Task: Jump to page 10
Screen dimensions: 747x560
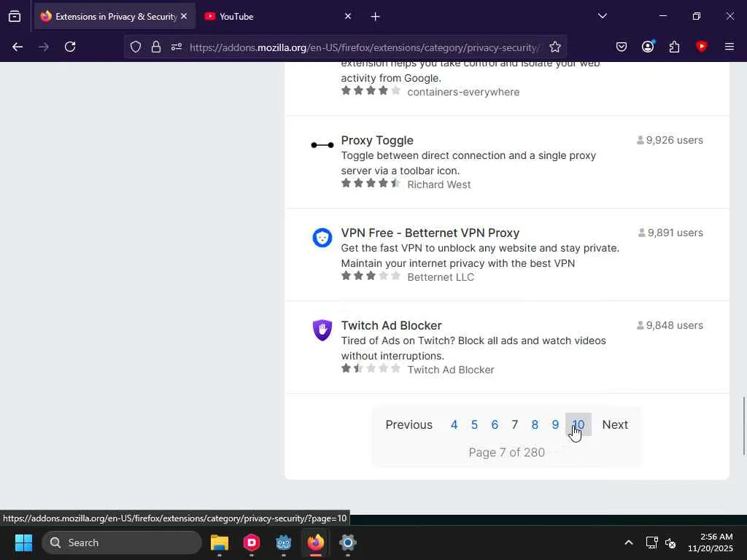Action: click(x=578, y=424)
